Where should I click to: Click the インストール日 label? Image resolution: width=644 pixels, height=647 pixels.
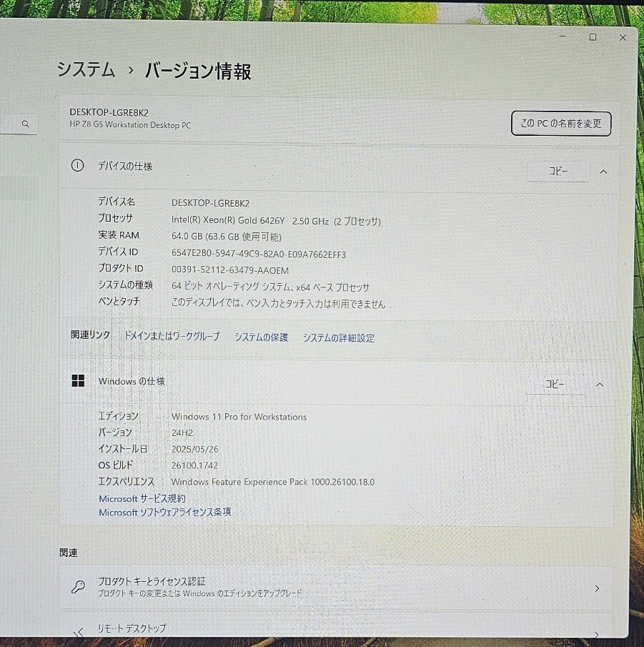[122, 448]
